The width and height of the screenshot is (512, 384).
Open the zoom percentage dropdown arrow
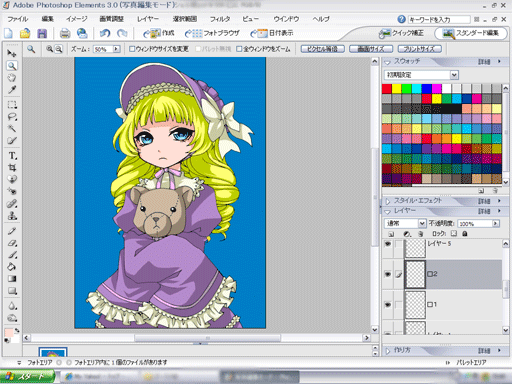point(116,49)
